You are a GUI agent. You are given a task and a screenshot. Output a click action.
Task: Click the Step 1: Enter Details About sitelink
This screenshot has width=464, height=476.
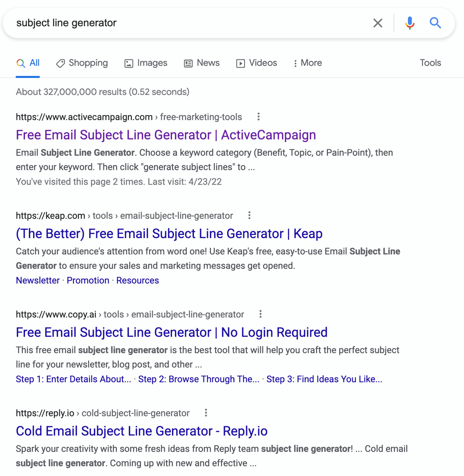point(74,379)
